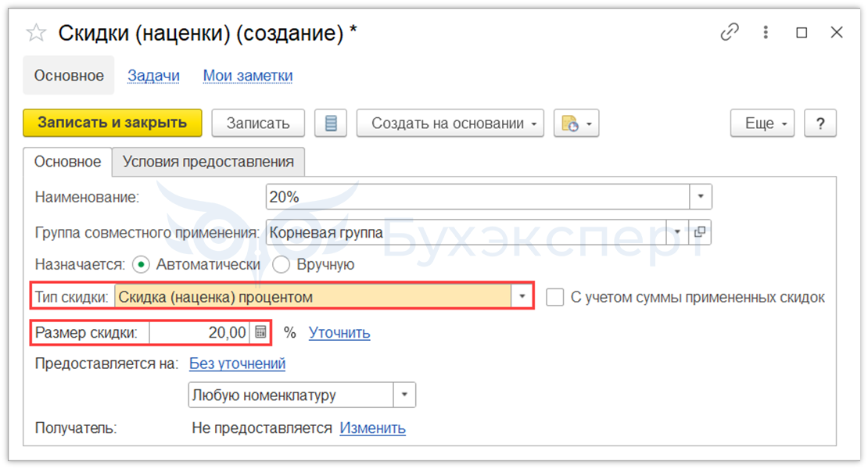Click Записать и закрыть button

[x=113, y=123]
